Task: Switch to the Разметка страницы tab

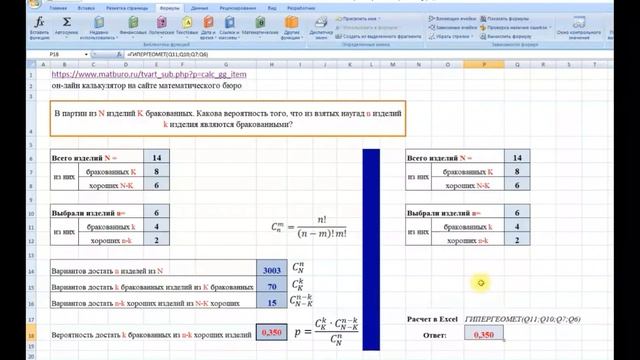Action: [x=127, y=8]
